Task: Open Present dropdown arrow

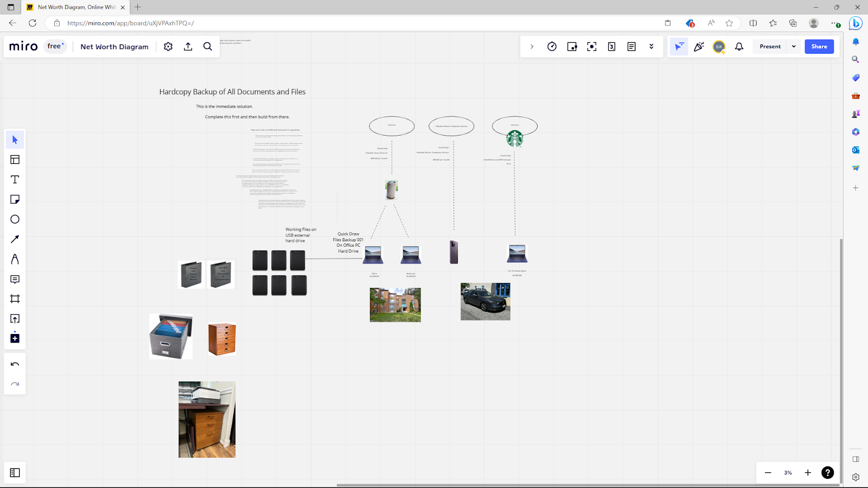Action: click(x=794, y=47)
